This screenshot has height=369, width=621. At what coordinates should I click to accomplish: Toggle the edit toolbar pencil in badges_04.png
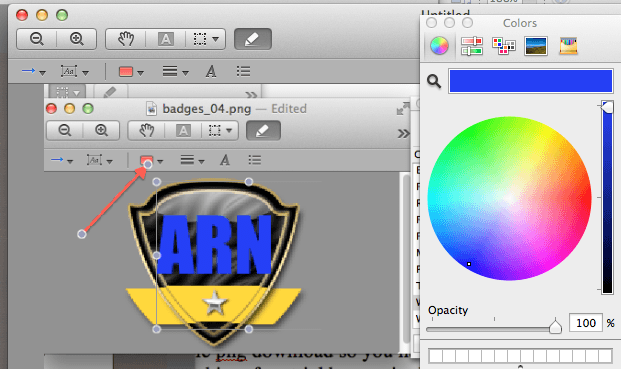click(x=263, y=131)
